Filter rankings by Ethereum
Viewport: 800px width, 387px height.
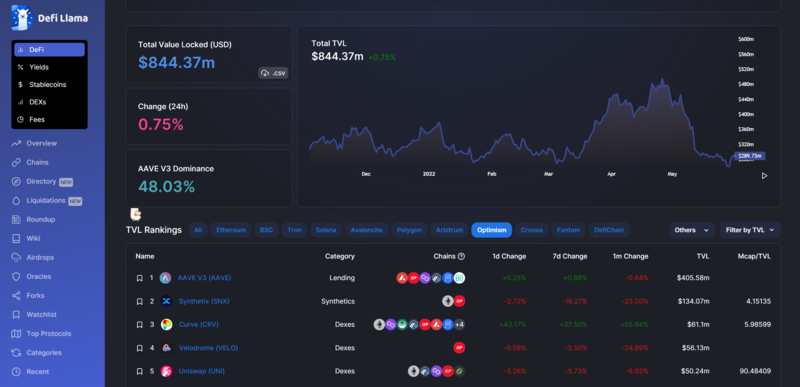pos(231,230)
